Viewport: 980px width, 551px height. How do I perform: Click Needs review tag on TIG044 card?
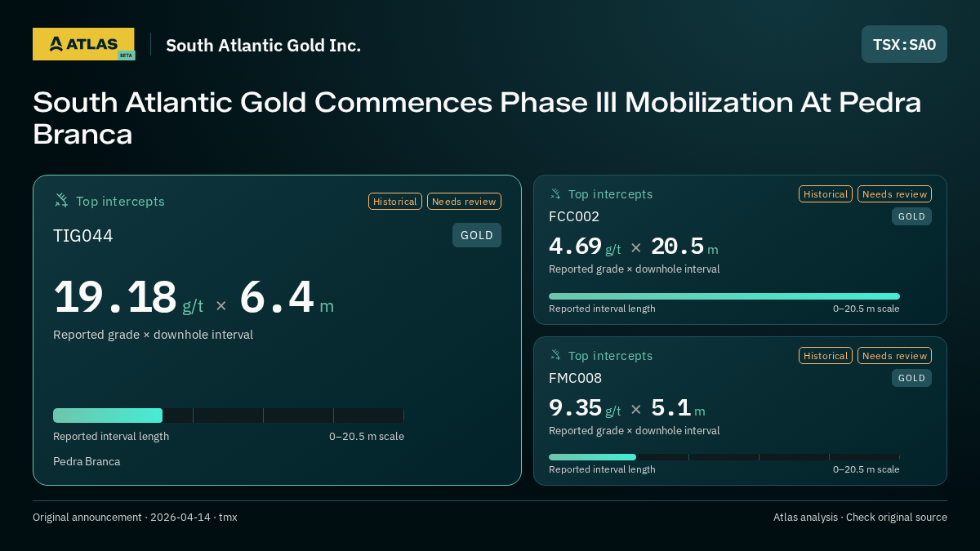(464, 202)
